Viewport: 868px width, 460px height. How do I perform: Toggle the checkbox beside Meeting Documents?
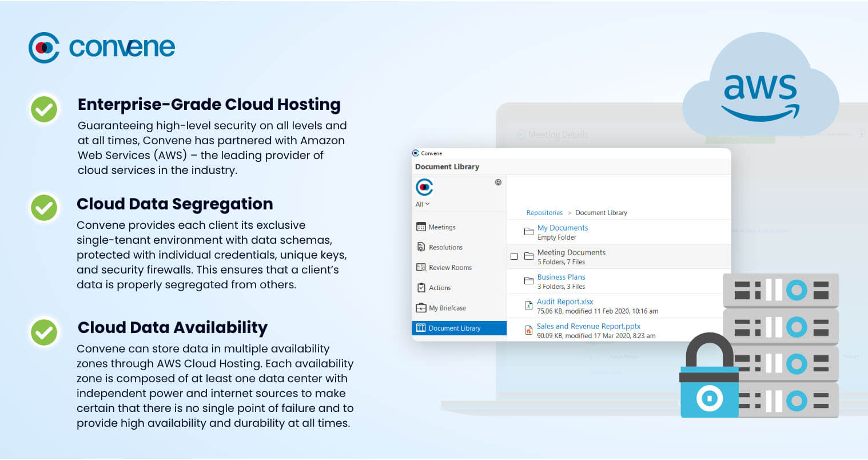tap(514, 256)
